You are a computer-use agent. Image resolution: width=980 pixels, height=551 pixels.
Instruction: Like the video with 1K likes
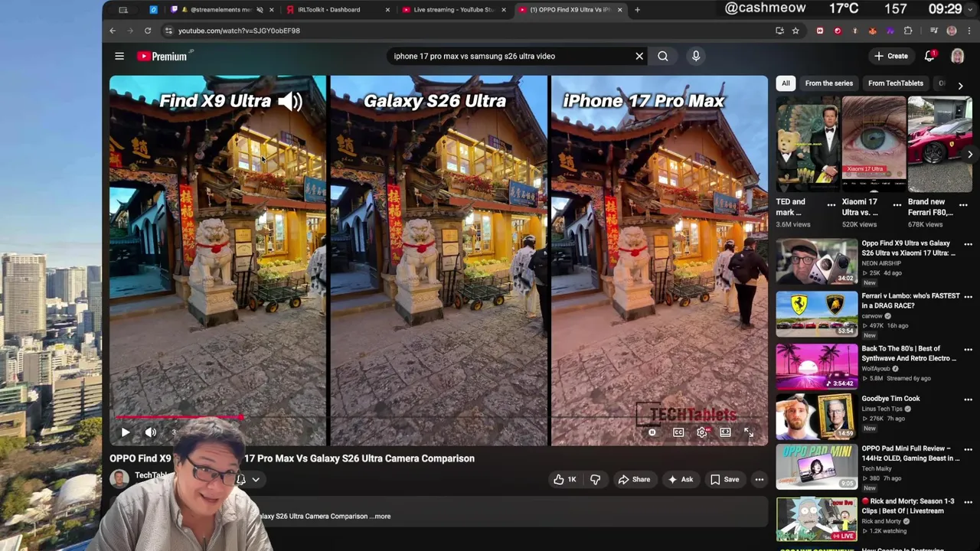565,480
